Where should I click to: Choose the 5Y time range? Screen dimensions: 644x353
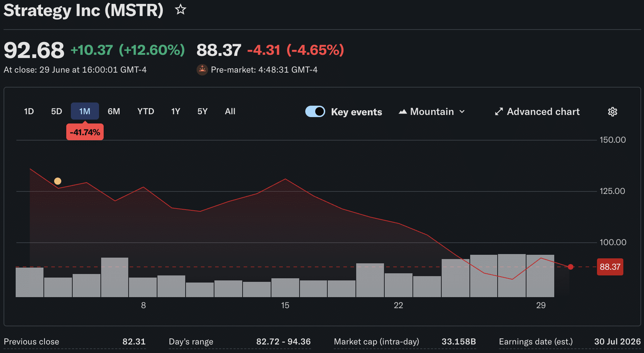(x=202, y=111)
